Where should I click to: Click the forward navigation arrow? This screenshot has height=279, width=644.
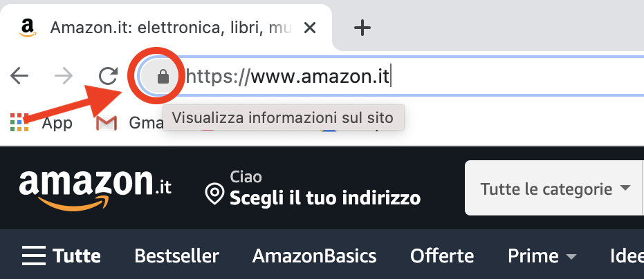click(x=64, y=76)
